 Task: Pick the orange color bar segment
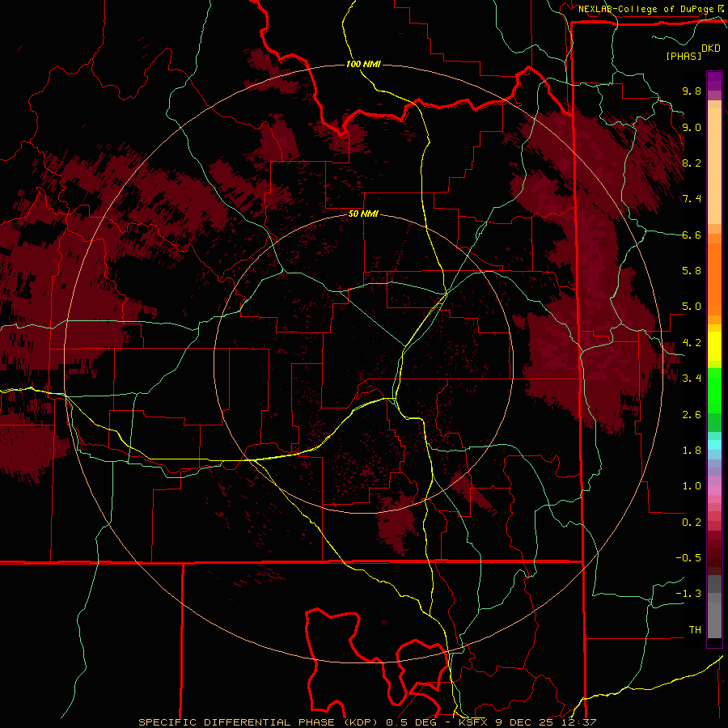(714, 278)
